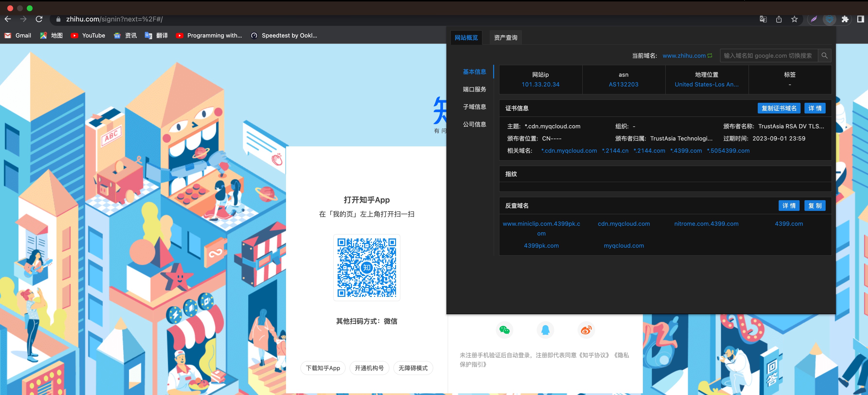Log in with the QQ penguin icon
This screenshot has height=395, width=868.
(x=545, y=330)
